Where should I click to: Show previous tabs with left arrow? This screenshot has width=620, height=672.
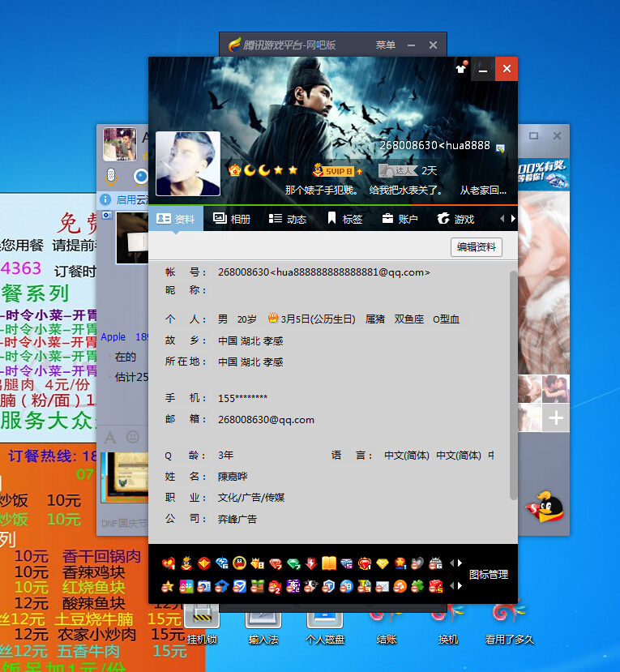click(502, 219)
